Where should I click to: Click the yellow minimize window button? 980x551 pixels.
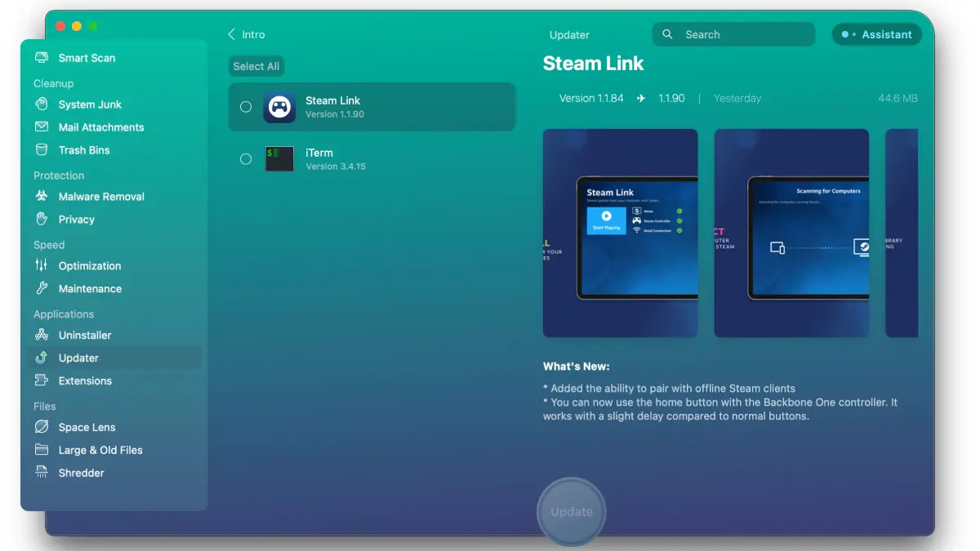point(77,26)
